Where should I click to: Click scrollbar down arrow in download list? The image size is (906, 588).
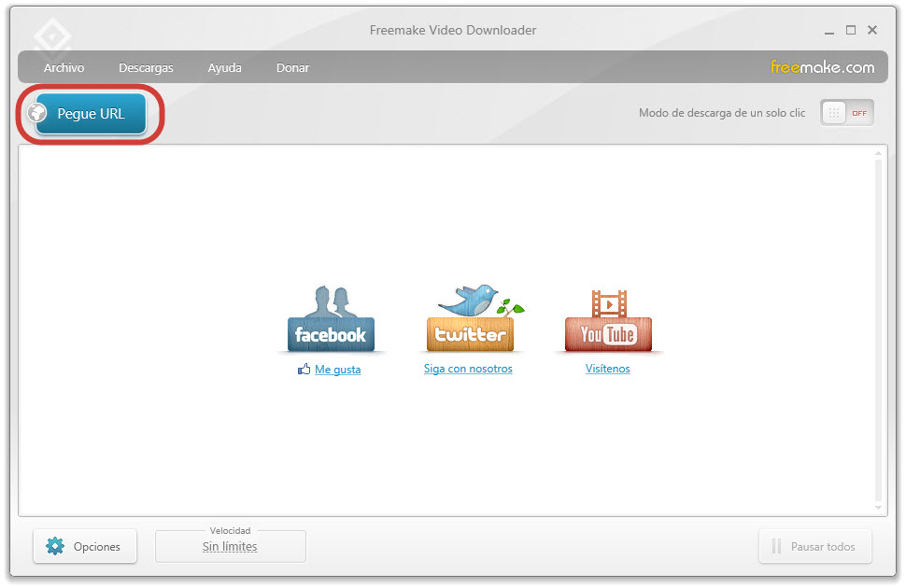coord(878,508)
